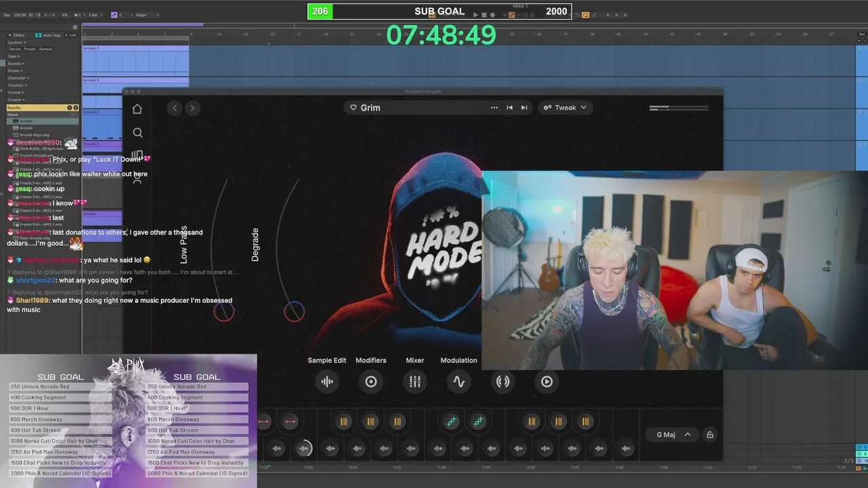Favorite the Grim preset heart icon
Viewport: 868px width, 488px height.
pyautogui.click(x=353, y=108)
